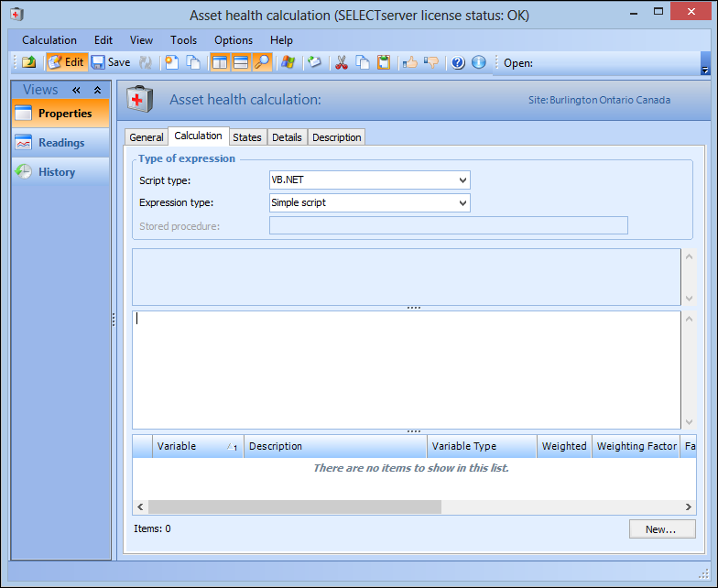The height and width of the screenshot is (588, 718).
Task: Click the horizontal scrollbar of variables list
Action: pos(293,506)
